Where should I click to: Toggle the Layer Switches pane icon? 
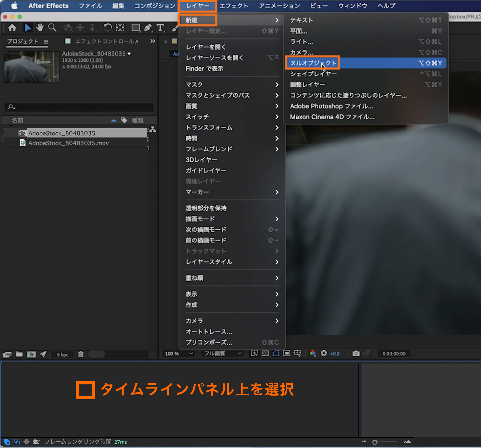click(x=7, y=442)
